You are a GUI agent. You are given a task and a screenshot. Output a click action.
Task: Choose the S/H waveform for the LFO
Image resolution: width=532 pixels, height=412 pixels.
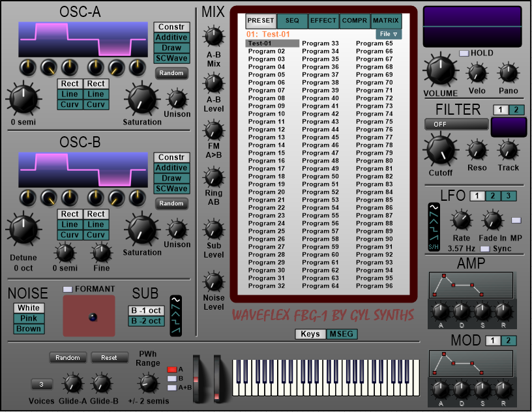434,246
